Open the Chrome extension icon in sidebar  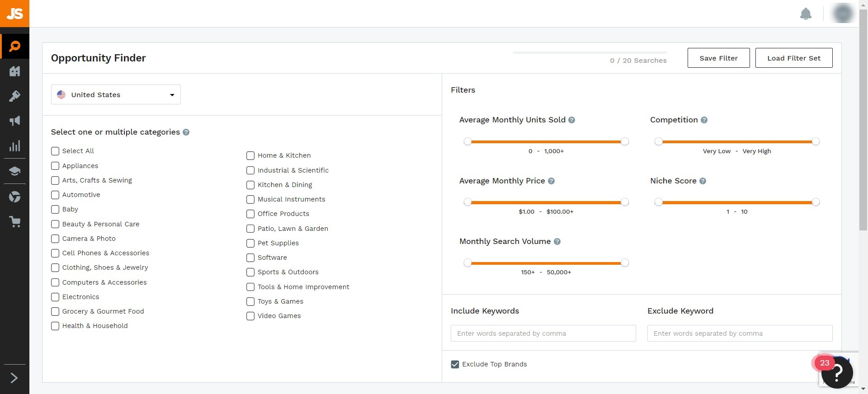click(15, 197)
